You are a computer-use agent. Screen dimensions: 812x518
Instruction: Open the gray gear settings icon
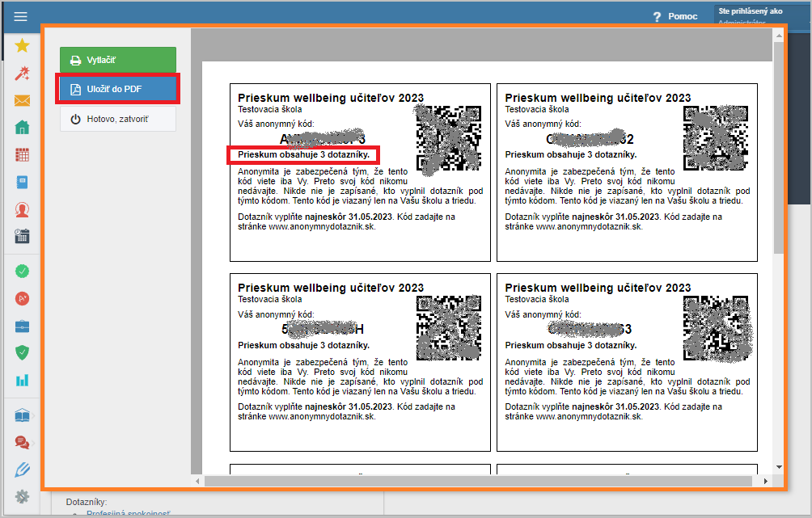point(22,497)
